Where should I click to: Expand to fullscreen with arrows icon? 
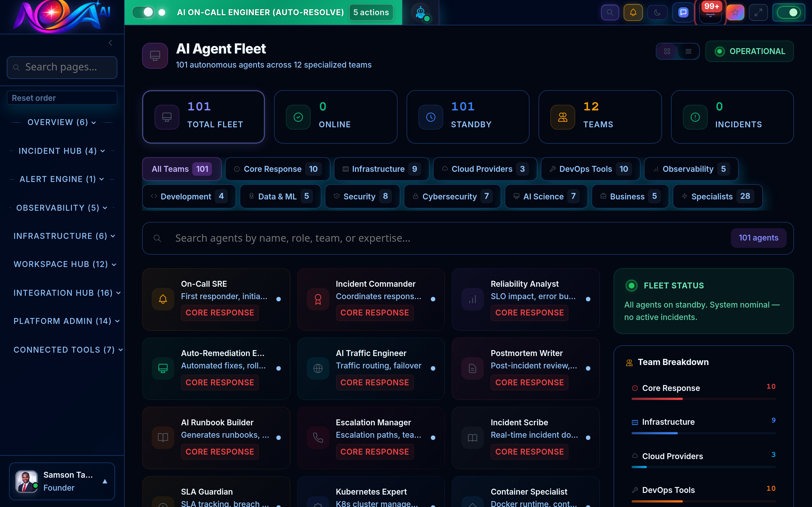click(758, 12)
